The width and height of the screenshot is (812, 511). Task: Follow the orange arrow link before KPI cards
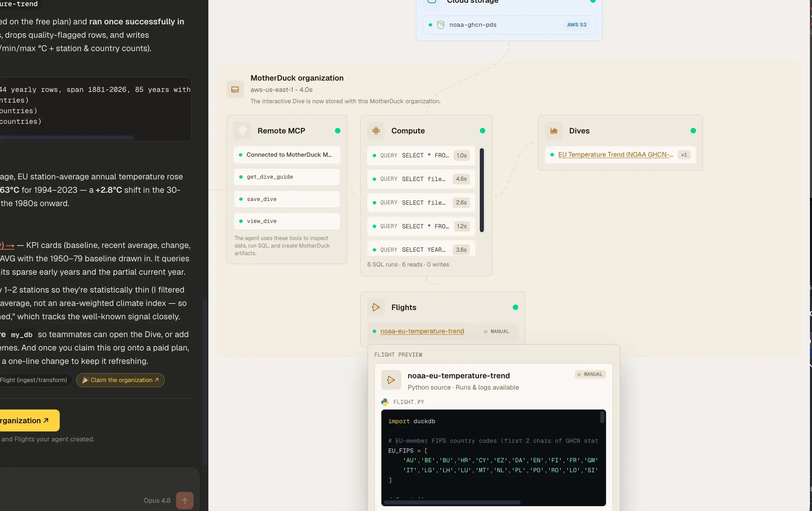[7, 245]
